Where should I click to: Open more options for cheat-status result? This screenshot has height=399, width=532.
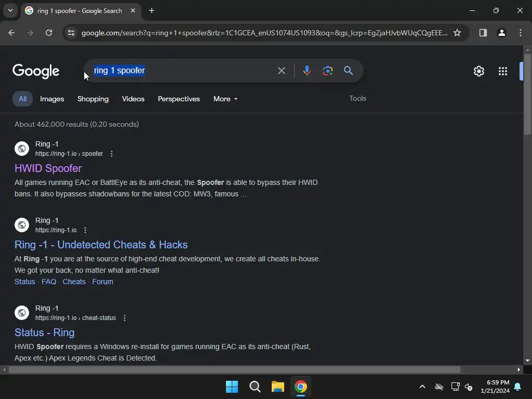pos(125,318)
